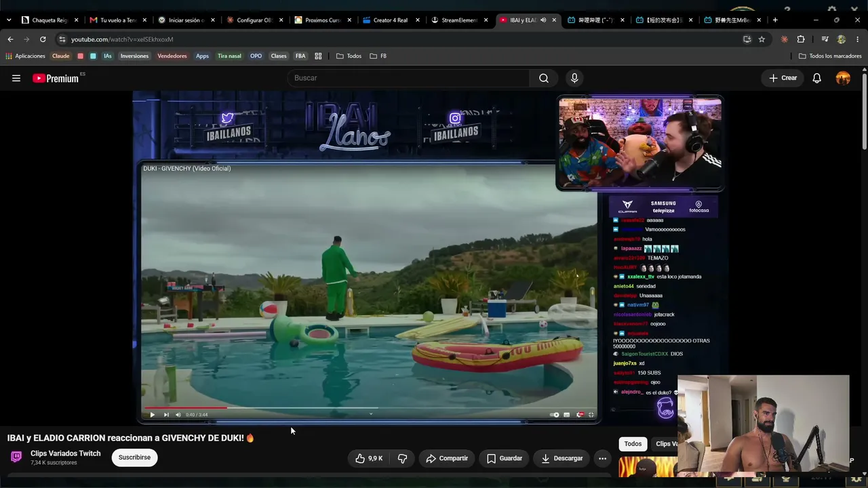Open the Todos bookmarks folder

[349, 56]
